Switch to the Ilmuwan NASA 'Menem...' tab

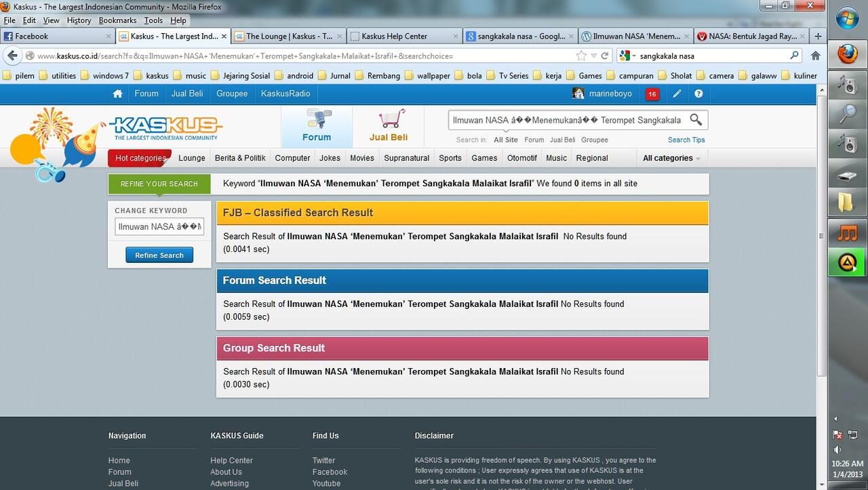pos(636,36)
